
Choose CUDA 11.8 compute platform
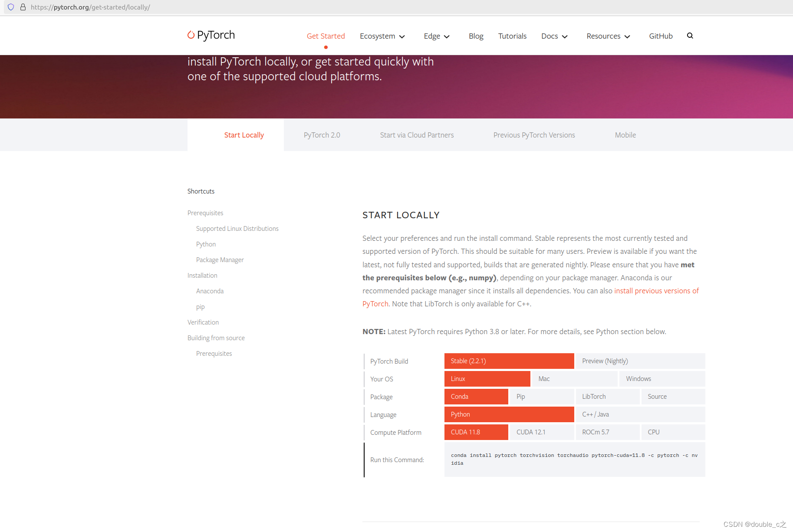coord(476,432)
